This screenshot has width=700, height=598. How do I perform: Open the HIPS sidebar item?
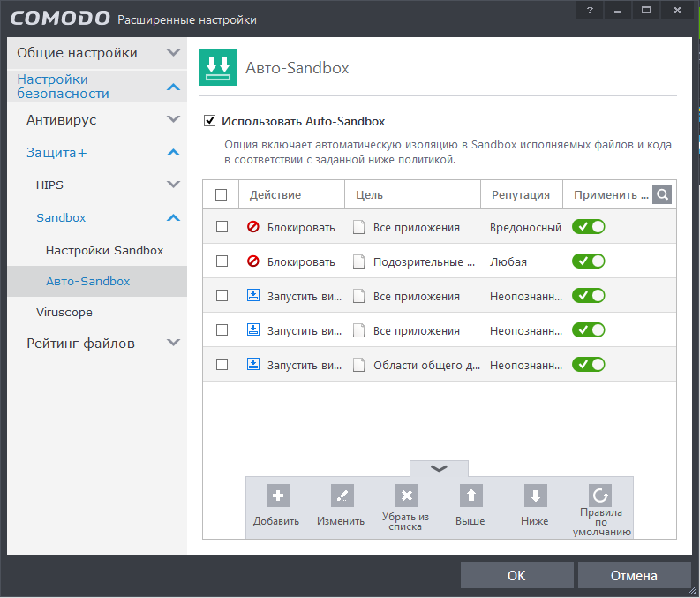click(49, 185)
